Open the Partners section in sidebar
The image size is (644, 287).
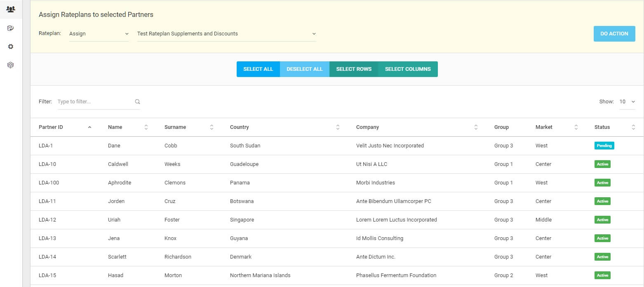[x=11, y=9]
